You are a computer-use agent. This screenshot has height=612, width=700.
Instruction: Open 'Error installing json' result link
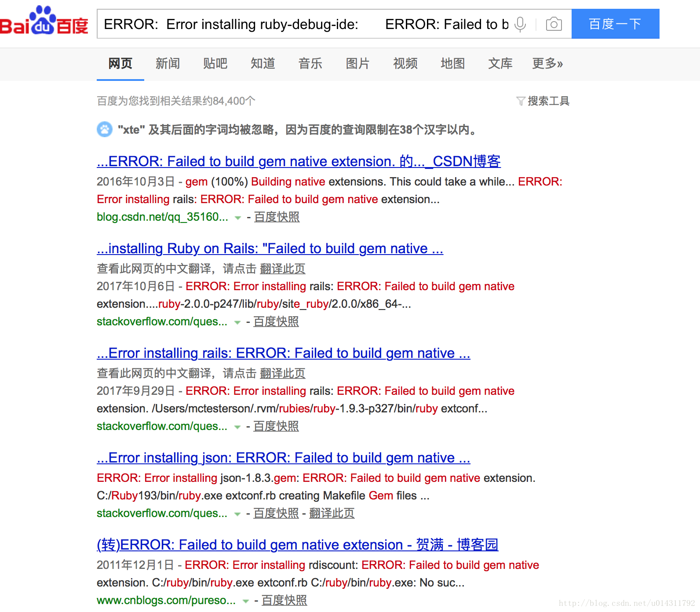click(x=284, y=458)
